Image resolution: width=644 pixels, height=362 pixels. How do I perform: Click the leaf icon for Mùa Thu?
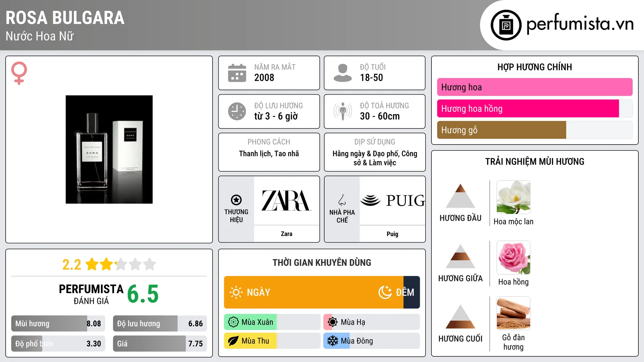pos(233,341)
